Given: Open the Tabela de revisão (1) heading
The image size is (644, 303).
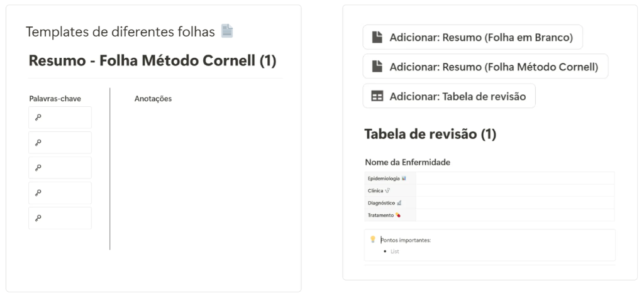Looking at the screenshot, I should pyautogui.click(x=430, y=135).
